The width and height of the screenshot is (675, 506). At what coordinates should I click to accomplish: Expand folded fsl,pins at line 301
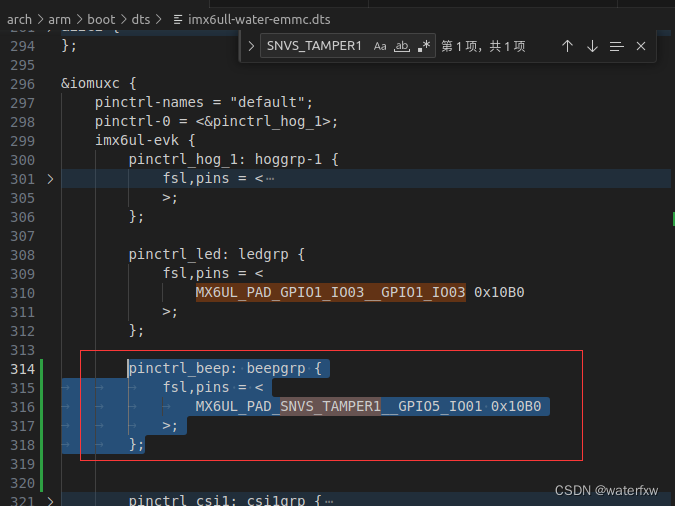point(50,179)
